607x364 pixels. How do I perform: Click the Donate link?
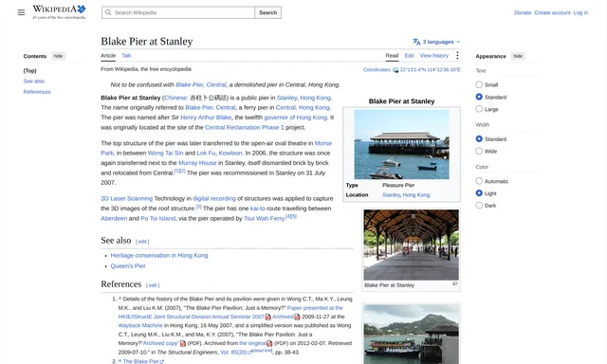point(523,12)
